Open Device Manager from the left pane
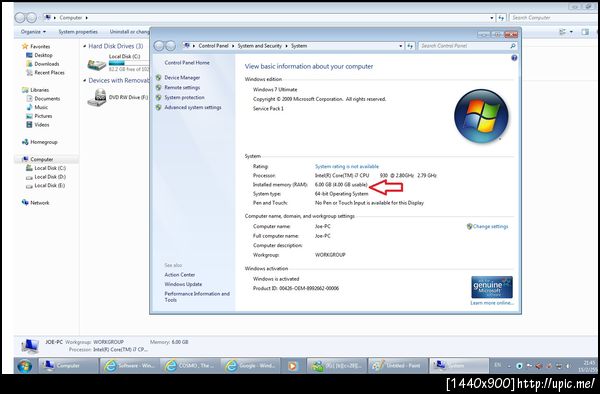 (182, 78)
